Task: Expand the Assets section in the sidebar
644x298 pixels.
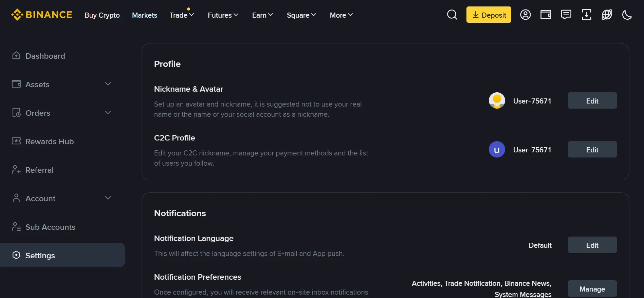Action: 108,83
